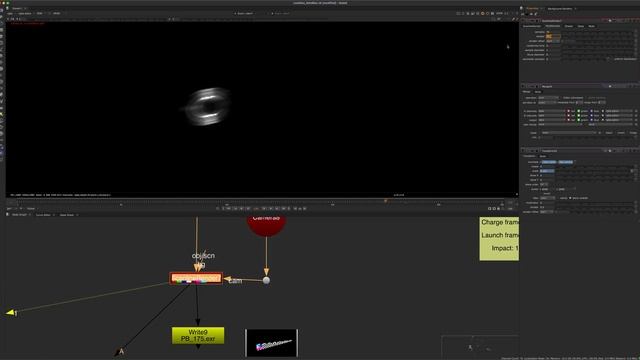Toggle the uniform distribution checkbox
Screen dimensions: 640x360
point(609,59)
